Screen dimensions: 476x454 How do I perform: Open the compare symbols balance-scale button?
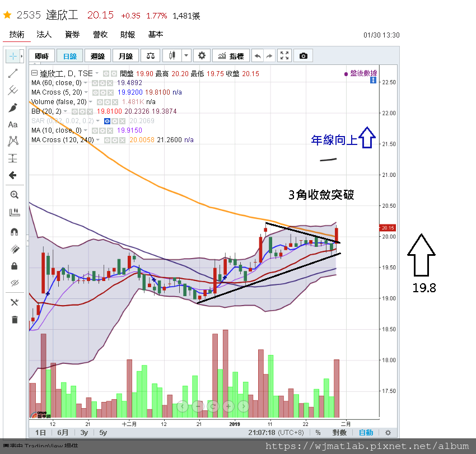[151, 56]
